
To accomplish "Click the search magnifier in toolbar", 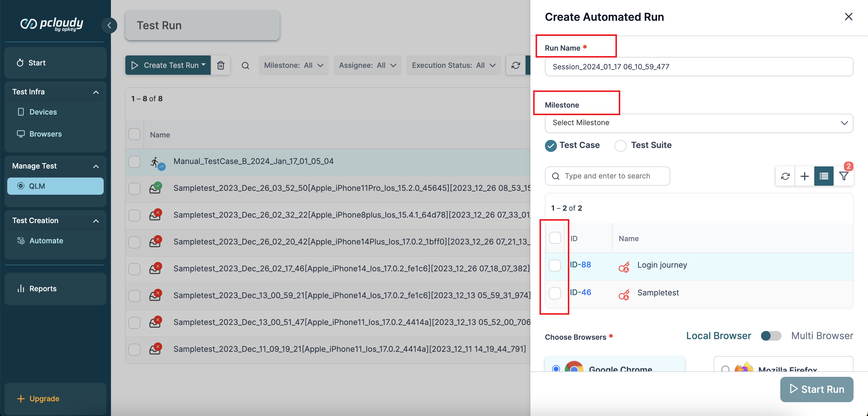I will [x=245, y=65].
